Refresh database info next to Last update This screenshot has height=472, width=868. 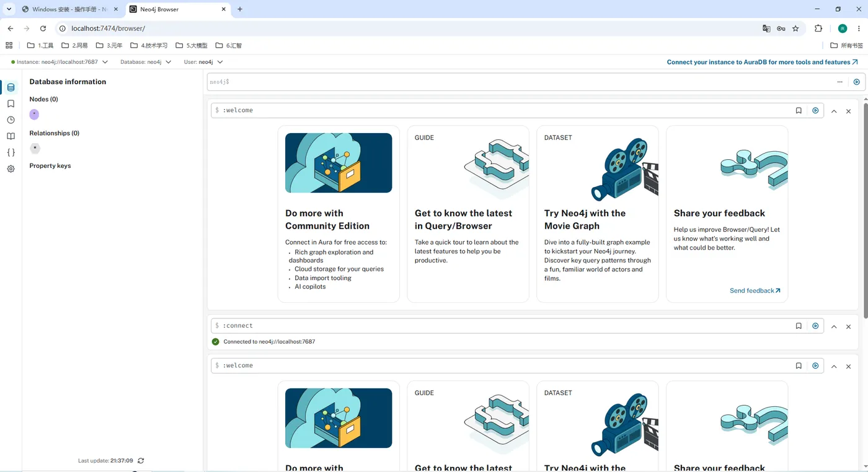[141, 461]
